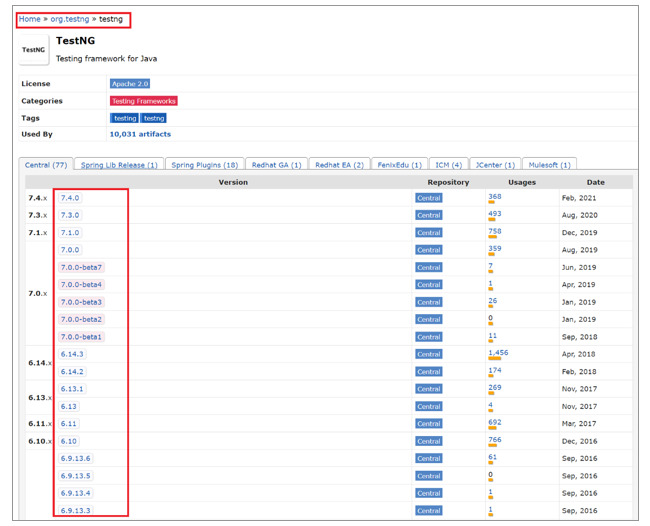The image size is (650, 526).
Task: Select the Spring Lib Release (1) tab
Action: point(119,165)
